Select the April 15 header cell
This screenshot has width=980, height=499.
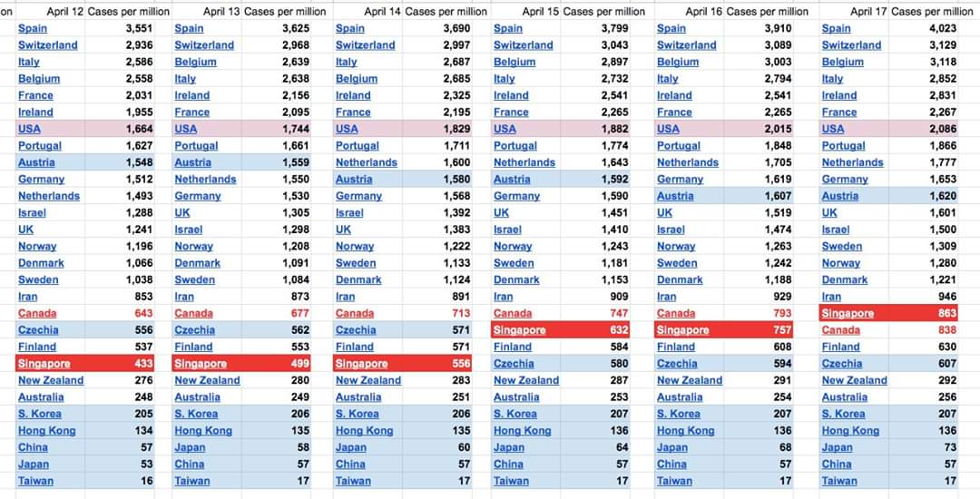(x=541, y=11)
